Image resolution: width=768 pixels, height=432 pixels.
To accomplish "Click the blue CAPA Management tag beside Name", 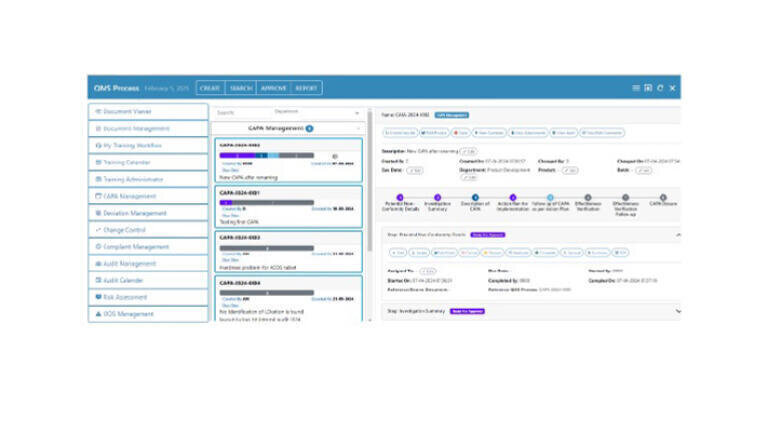I will coord(452,115).
